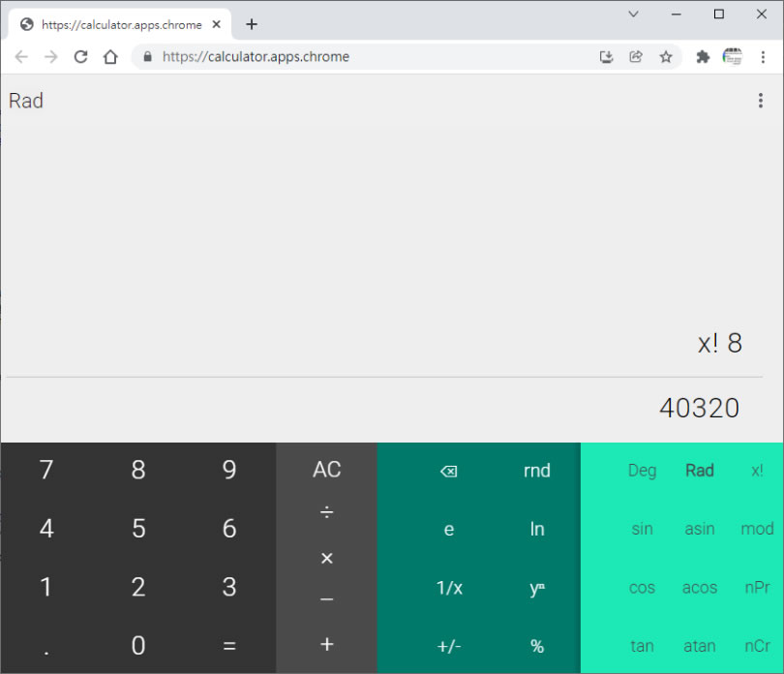Bookmark this page with the star icon
Viewport: 784px width, 674px height.
click(666, 57)
